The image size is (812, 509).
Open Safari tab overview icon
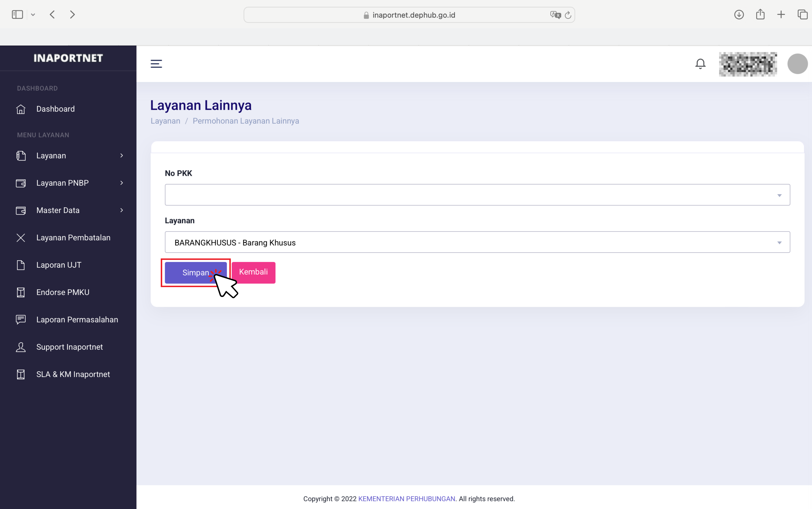point(802,14)
